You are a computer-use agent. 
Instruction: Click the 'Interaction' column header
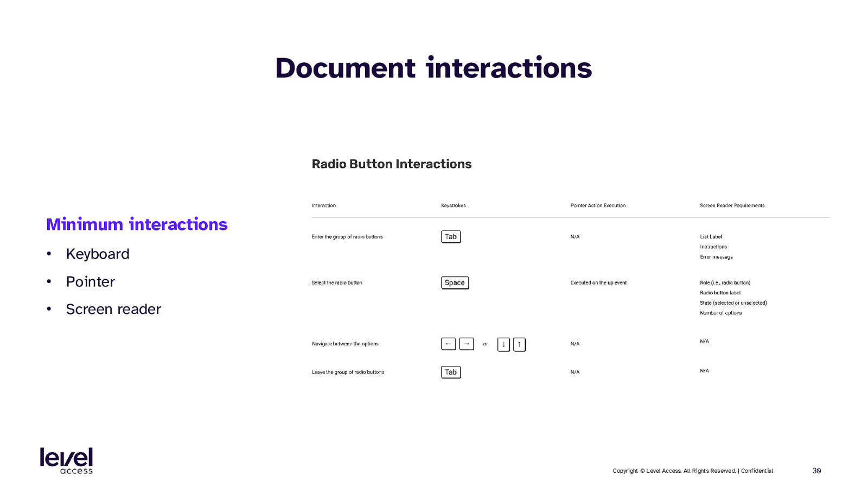pyautogui.click(x=324, y=206)
